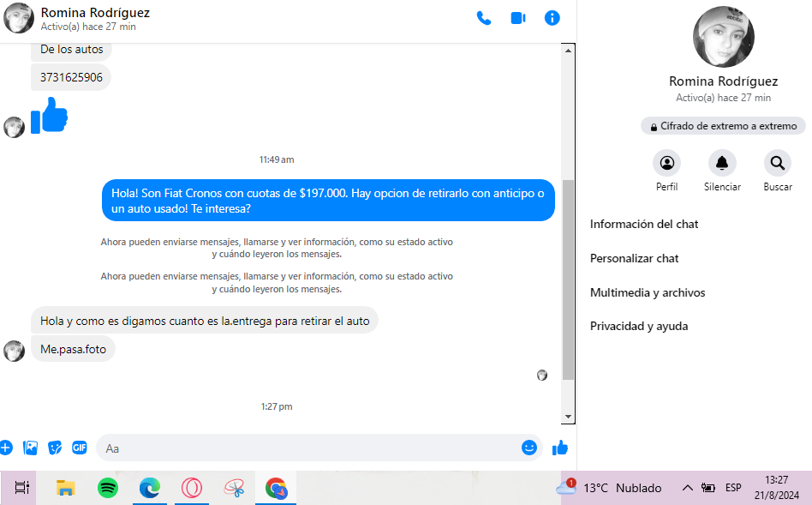This screenshot has height=505, width=812.
Task: Click the message input field
Action: (x=308, y=448)
